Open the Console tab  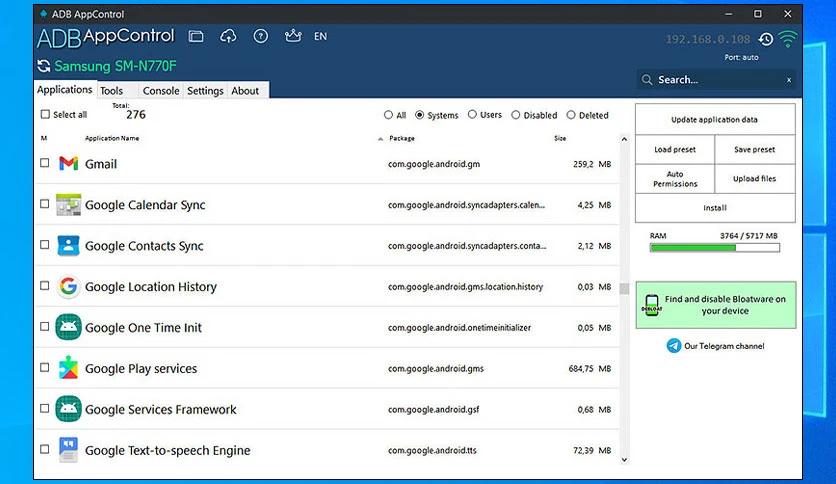click(161, 91)
